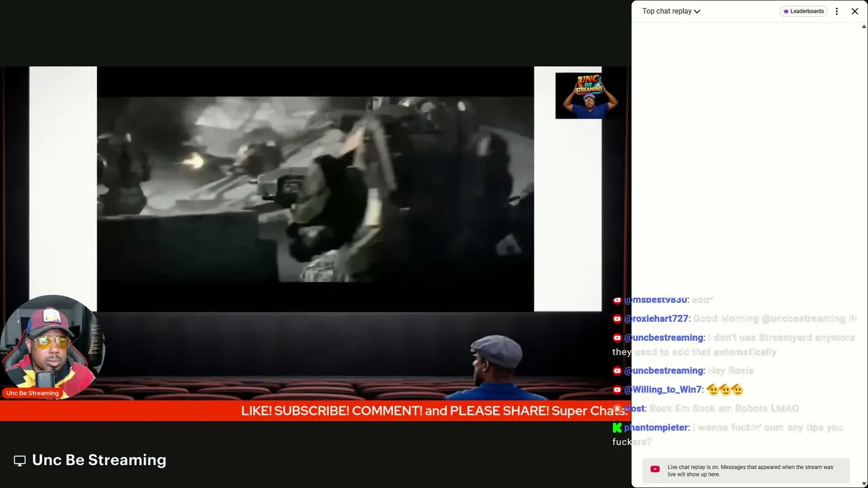
Task: Close the chat replay panel
Action: pos(854,11)
